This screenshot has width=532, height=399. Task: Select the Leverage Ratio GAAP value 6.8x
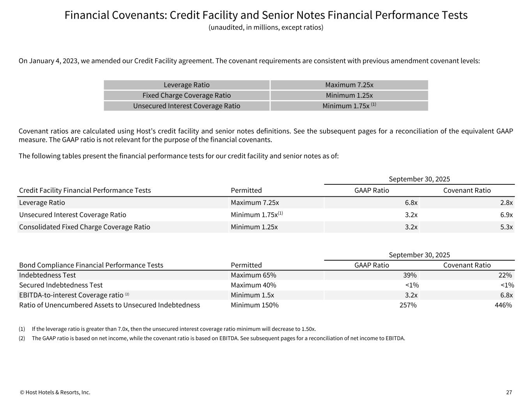(411, 203)
